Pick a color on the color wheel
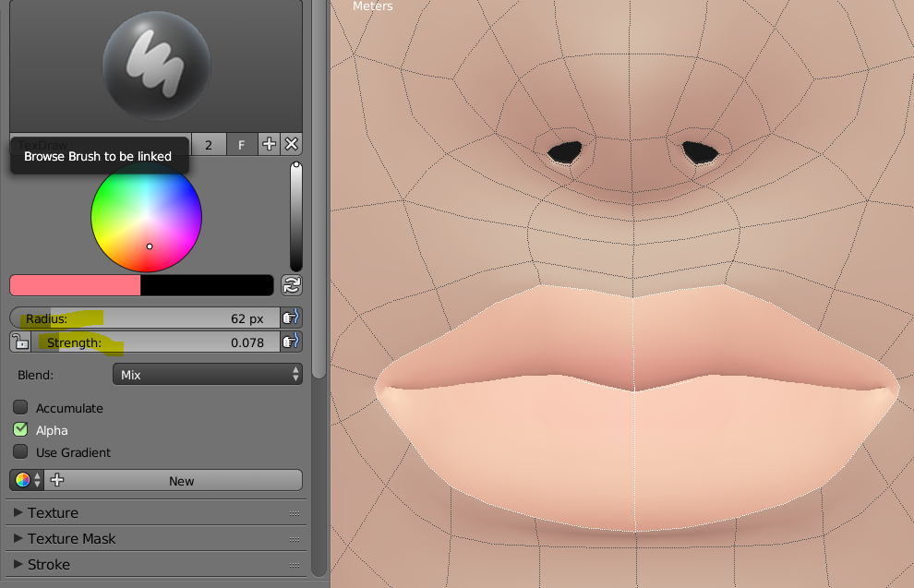The width and height of the screenshot is (914, 588). pos(146,217)
